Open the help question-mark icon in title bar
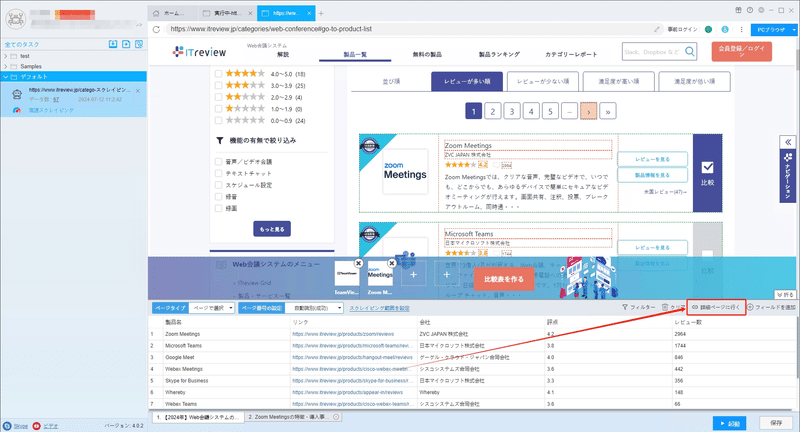 [749, 10]
